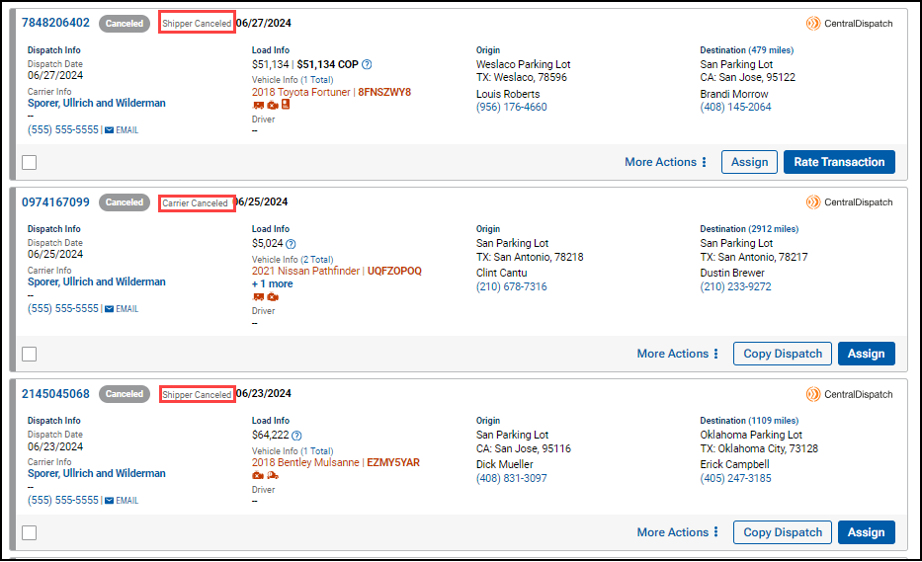The width and height of the screenshot is (922, 562).
Task: Click the truck icon under Toyota Fortuner
Action: coord(258,105)
